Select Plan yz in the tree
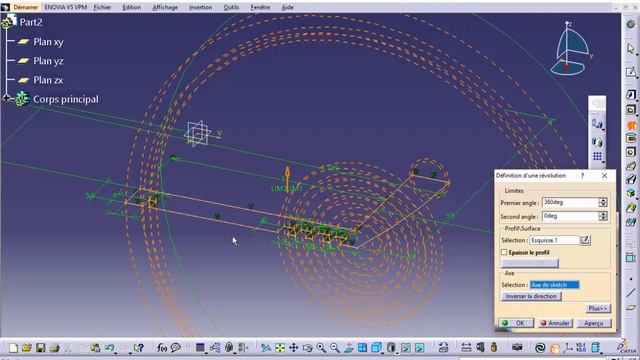This screenshot has width=640, height=360. coord(48,61)
